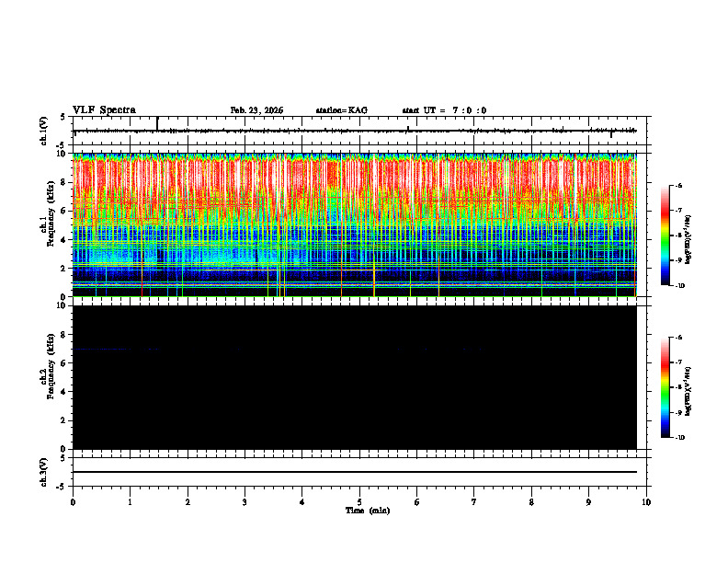Screen dimensions: 728x563
Task: Click the black ch.2 spectrogram panel
Action: pyautogui.click(x=355, y=377)
